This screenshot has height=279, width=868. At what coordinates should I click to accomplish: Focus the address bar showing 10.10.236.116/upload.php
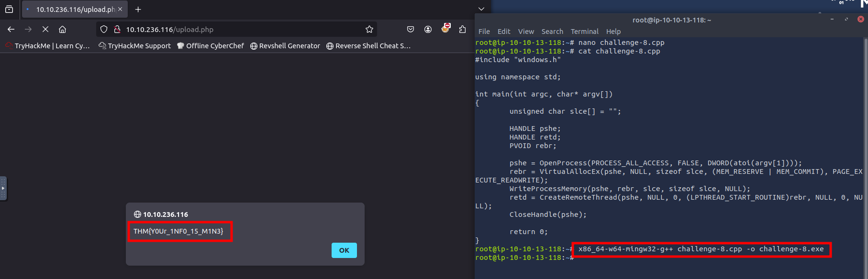pos(236,29)
